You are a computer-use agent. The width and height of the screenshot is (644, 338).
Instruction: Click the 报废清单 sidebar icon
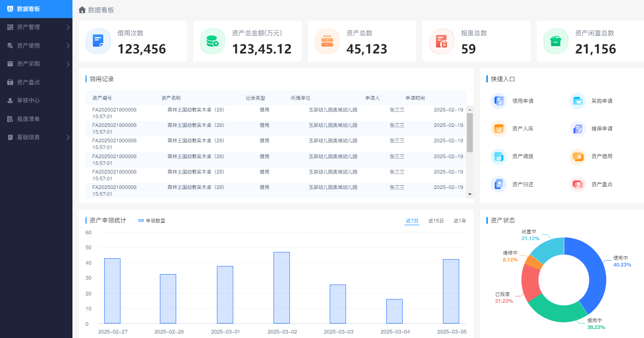[x=10, y=119]
